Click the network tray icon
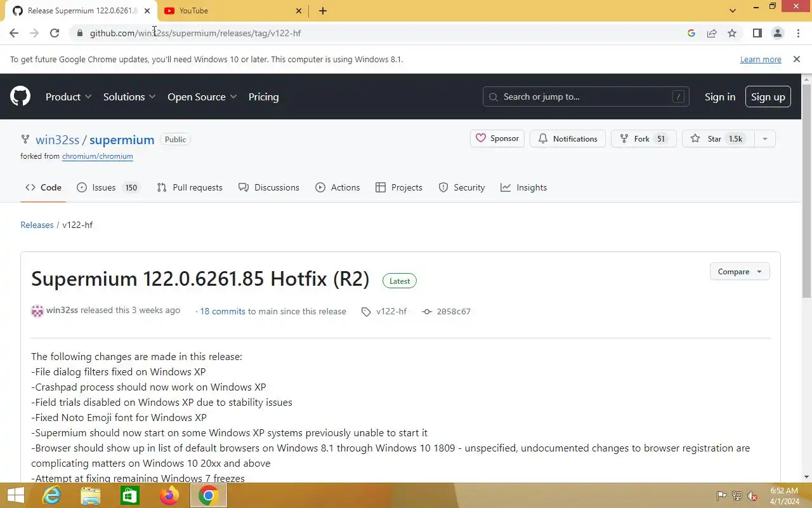Image resolution: width=812 pixels, height=508 pixels. 737,496
